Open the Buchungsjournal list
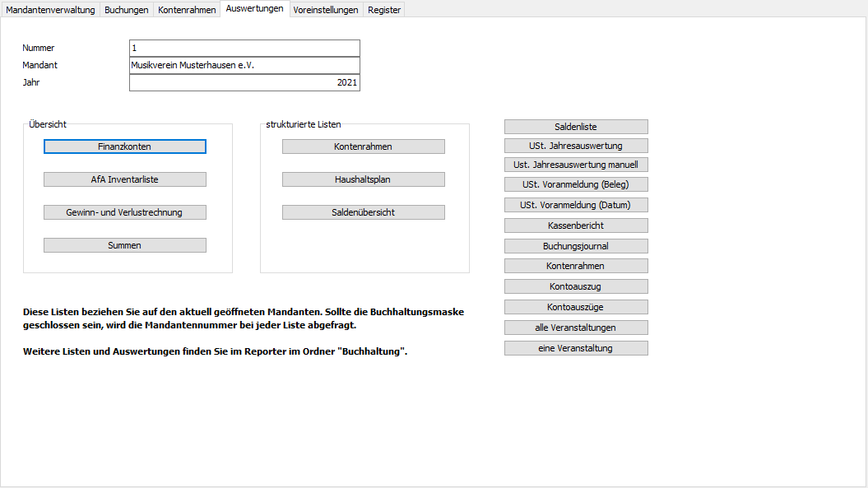868x488 pixels. [576, 246]
